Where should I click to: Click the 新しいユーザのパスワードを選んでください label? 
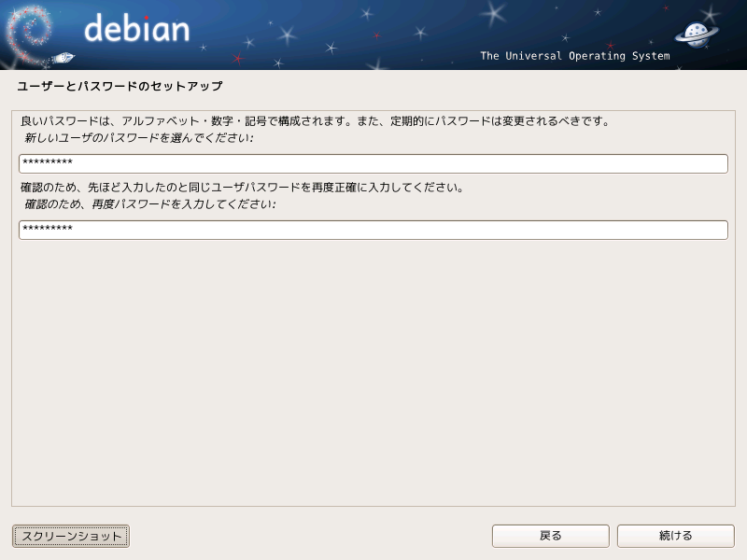(x=138, y=138)
